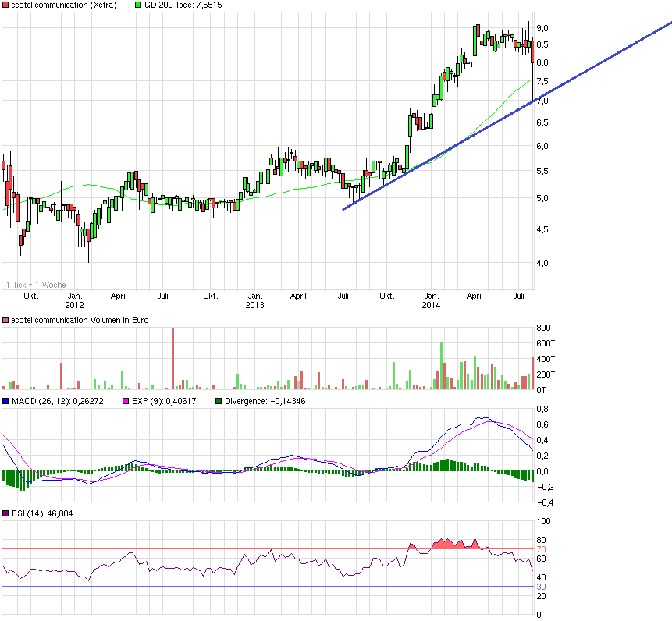Click the purple RSI (14) legend swatch
Viewport: 672px width, 621px height.
pyautogui.click(x=6, y=513)
